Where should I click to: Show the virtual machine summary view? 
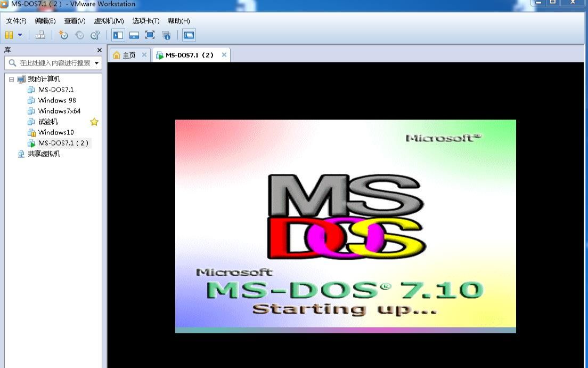(x=167, y=35)
